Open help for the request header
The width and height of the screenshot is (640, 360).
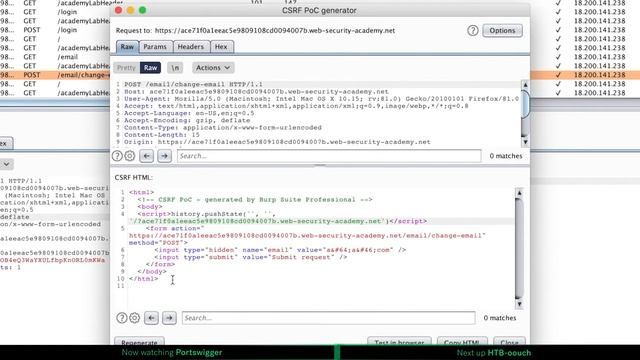tap(473, 30)
